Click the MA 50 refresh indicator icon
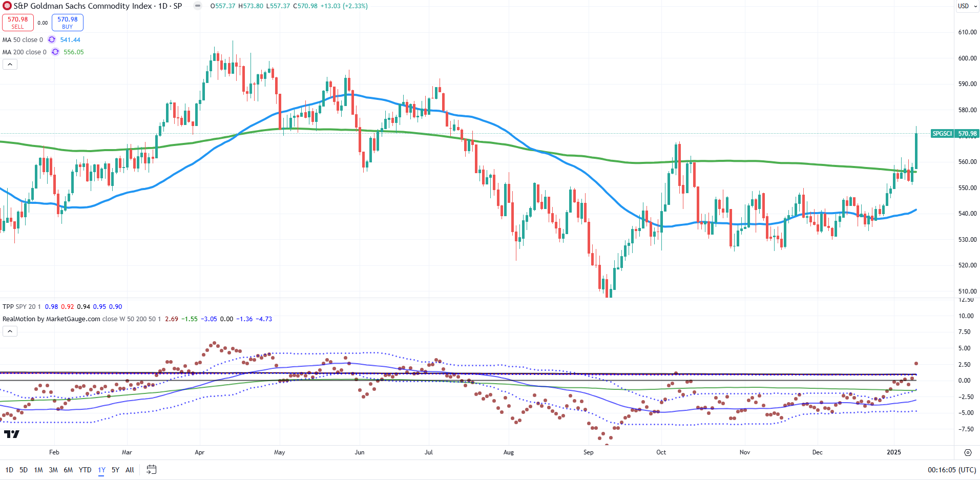The width and height of the screenshot is (980, 480). [52, 40]
